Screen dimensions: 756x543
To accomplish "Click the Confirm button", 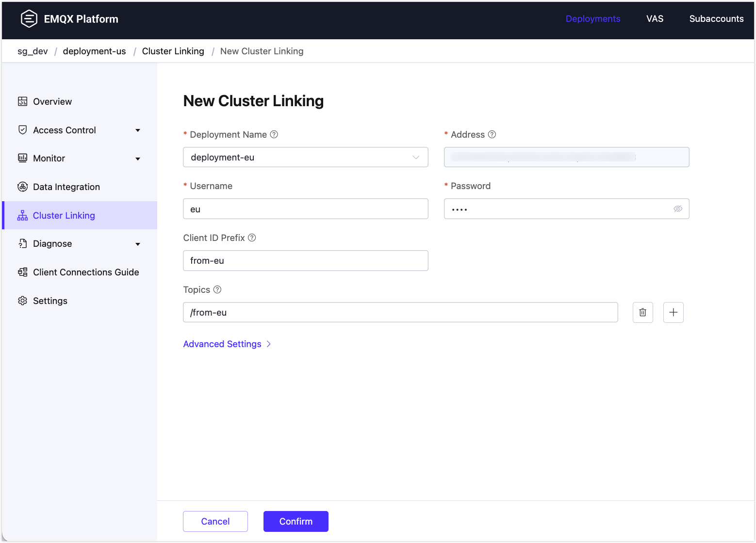I will 296,521.
